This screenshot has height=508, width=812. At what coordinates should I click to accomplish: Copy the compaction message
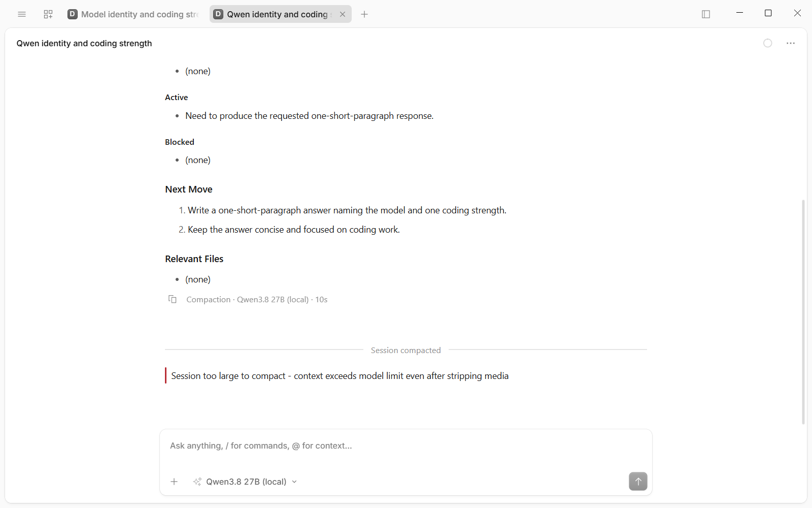pyautogui.click(x=173, y=299)
